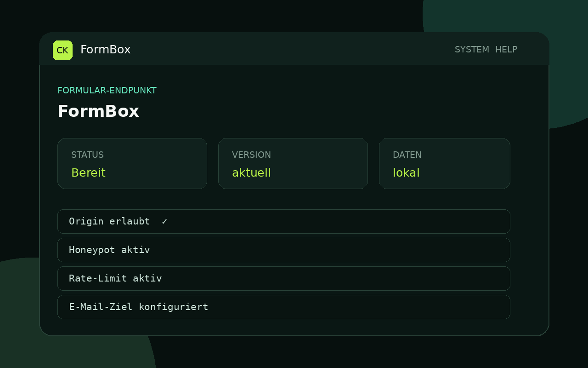Click the bold FormBox page heading
The image size is (588, 368).
coord(98,111)
